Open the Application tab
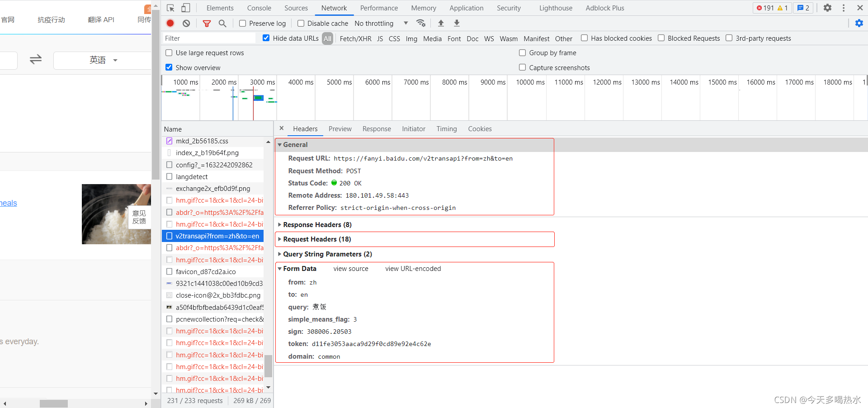 pyautogui.click(x=467, y=8)
